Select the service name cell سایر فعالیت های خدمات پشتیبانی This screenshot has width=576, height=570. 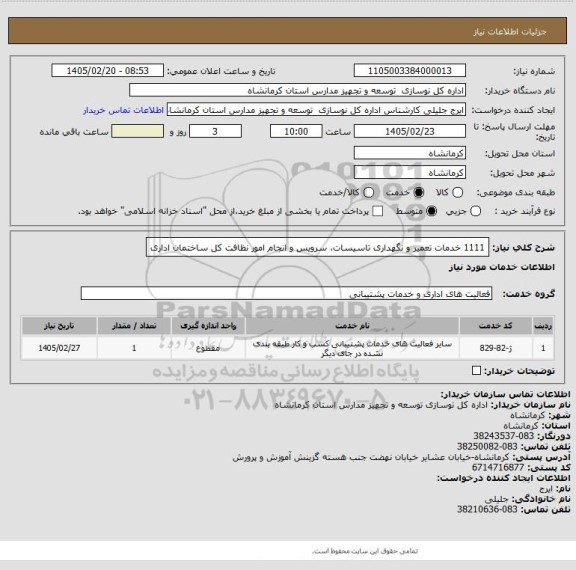click(352, 349)
